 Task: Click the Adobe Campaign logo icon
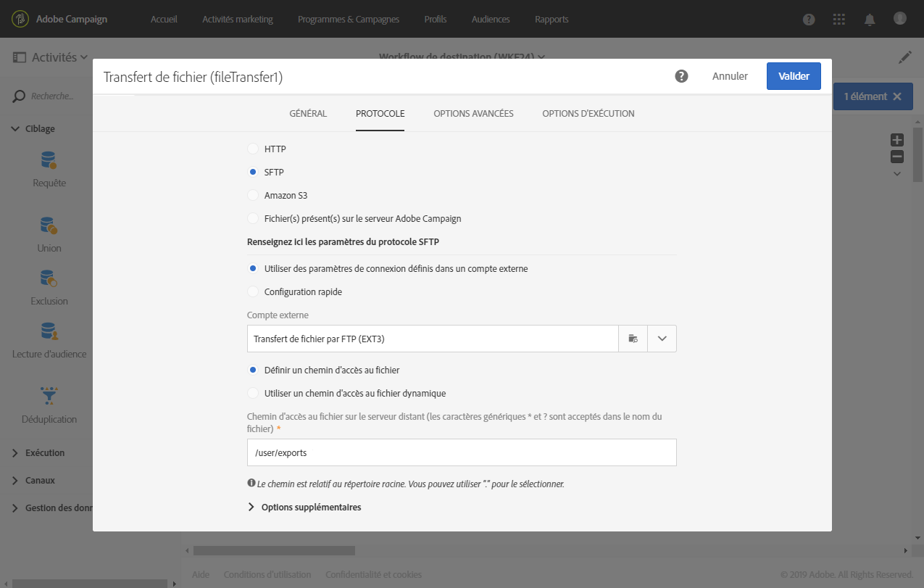coord(19,19)
